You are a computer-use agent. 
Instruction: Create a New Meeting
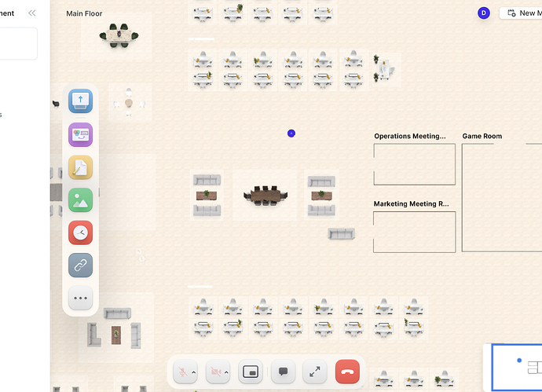pyautogui.click(x=521, y=13)
